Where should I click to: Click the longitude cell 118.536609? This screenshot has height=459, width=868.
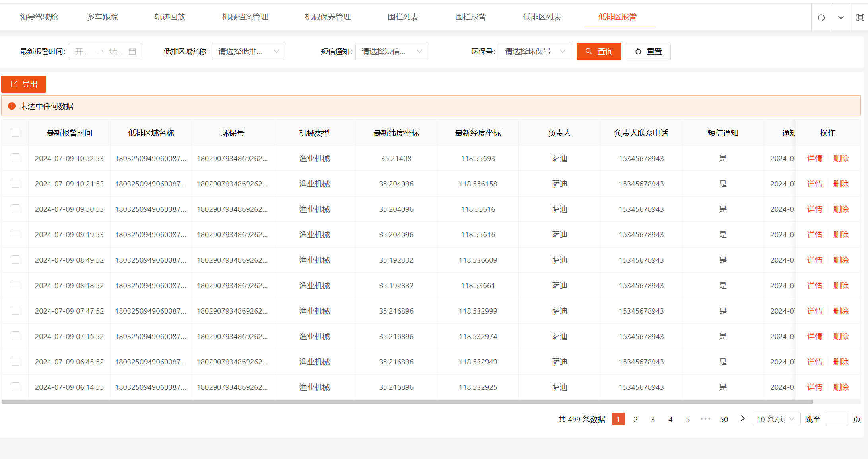pos(478,260)
